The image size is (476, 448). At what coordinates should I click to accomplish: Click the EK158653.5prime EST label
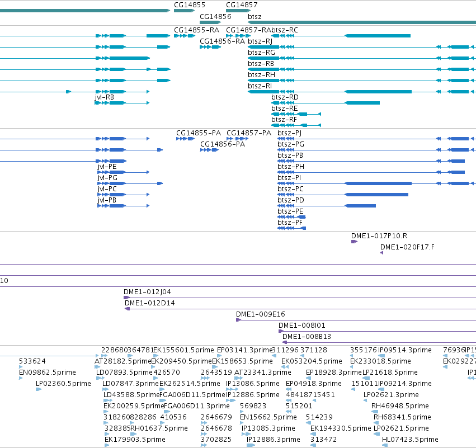pyautogui.click(x=242, y=361)
